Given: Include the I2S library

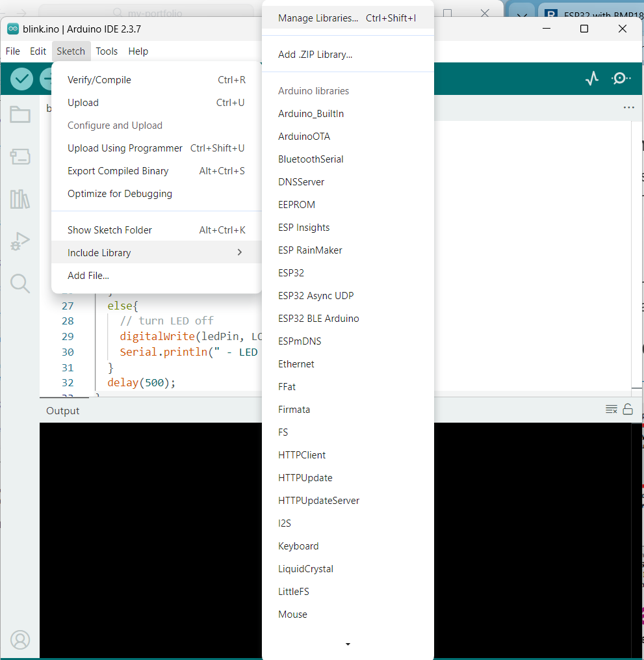Looking at the screenshot, I should (x=348, y=523).
